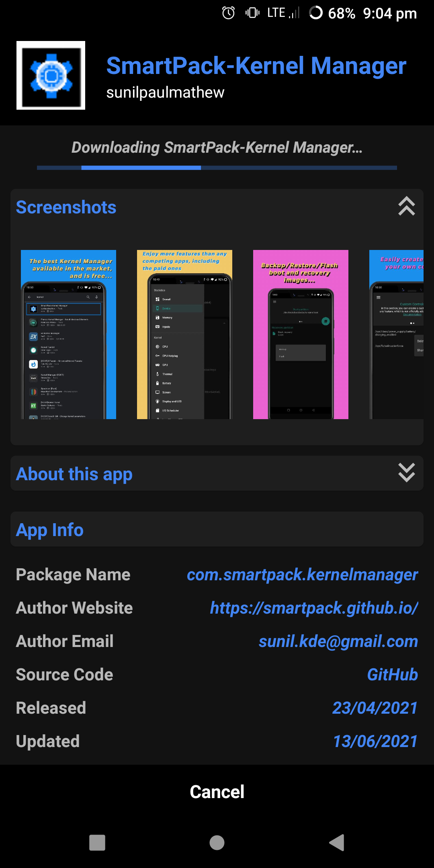Tap the com.smartpack.kernelmanager package name
The height and width of the screenshot is (868, 434).
click(302, 575)
